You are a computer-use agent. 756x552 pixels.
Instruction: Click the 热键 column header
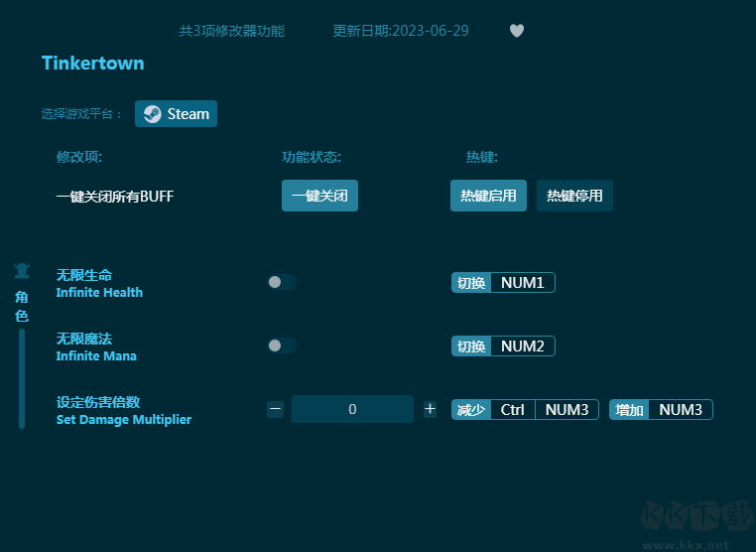[x=481, y=157]
